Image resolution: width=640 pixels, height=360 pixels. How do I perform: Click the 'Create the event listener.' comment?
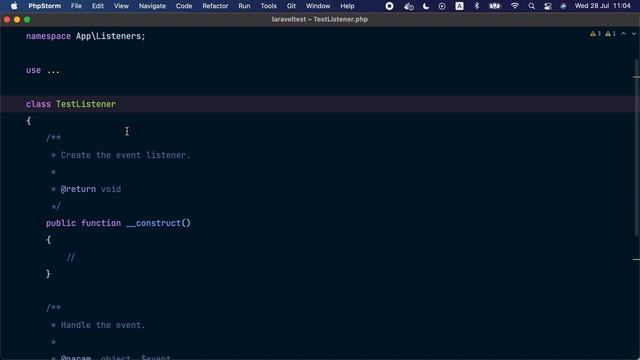126,155
